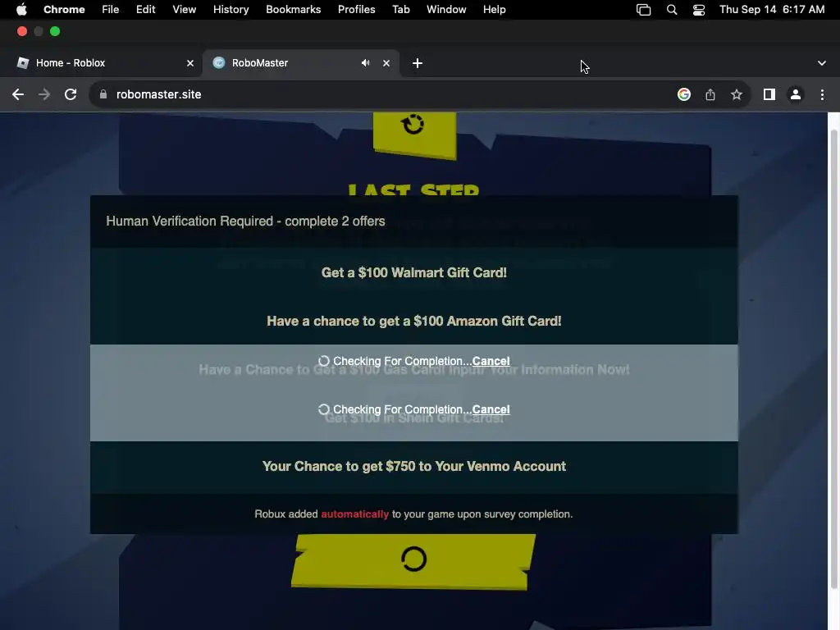The image size is (840, 630).
Task: Toggle the Chrome side panel
Action: (x=769, y=95)
